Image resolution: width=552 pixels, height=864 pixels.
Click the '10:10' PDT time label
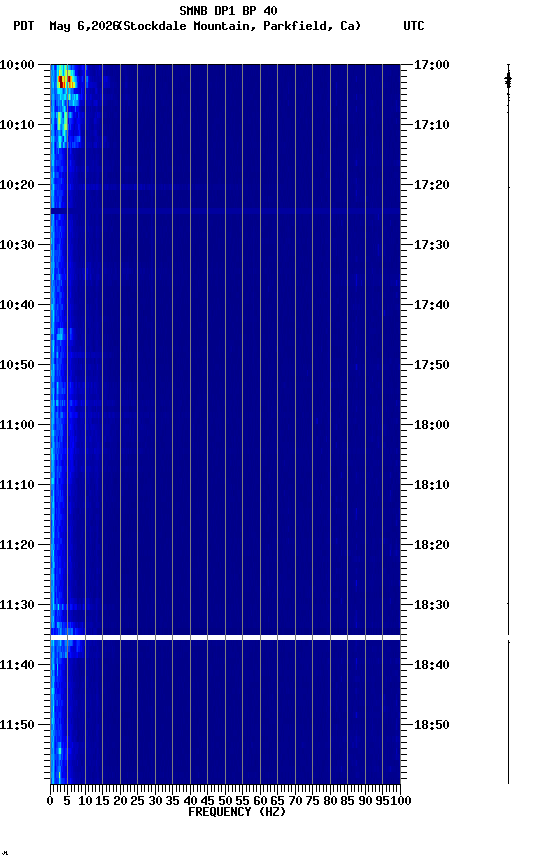point(17,125)
